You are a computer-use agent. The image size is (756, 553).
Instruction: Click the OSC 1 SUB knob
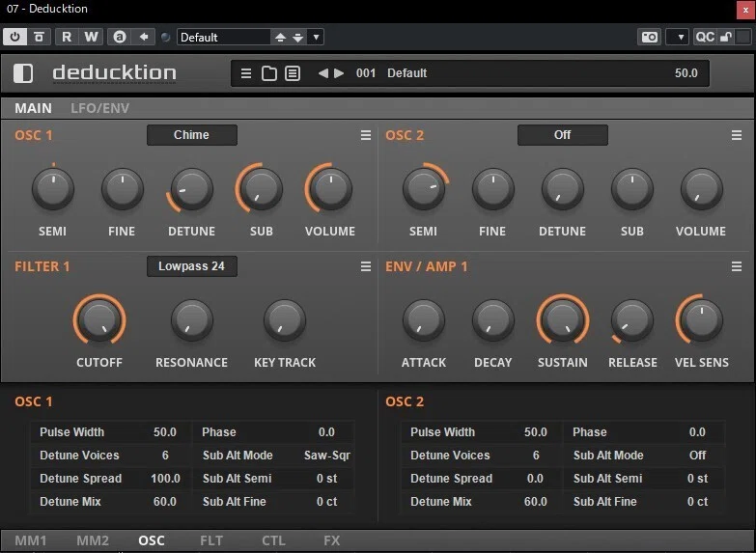click(261, 189)
